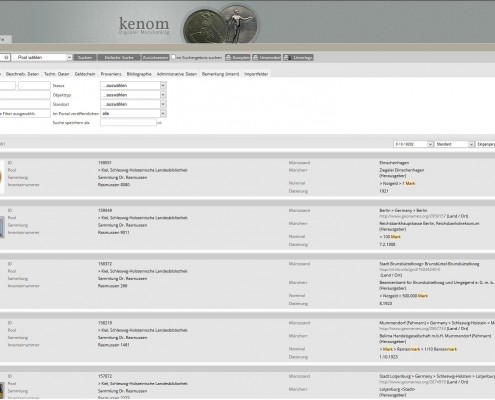Click nominal '1/10 Rentenmark' entry
The image size is (495, 400).
[441, 349]
